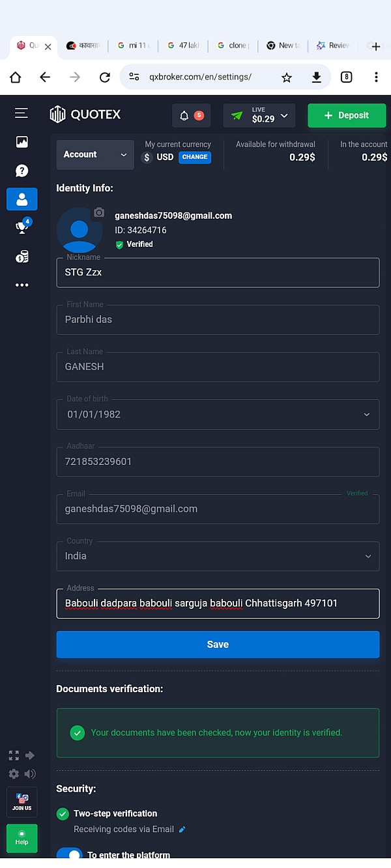Click the green Deposit button
391x868 pixels.
coord(347,116)
